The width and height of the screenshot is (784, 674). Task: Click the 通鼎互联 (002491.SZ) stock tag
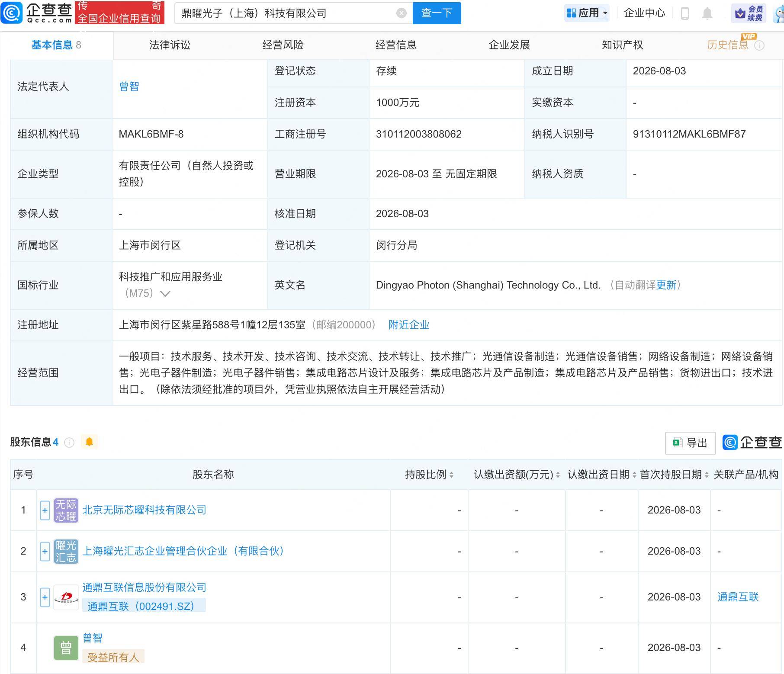click(x=144, y=606)
